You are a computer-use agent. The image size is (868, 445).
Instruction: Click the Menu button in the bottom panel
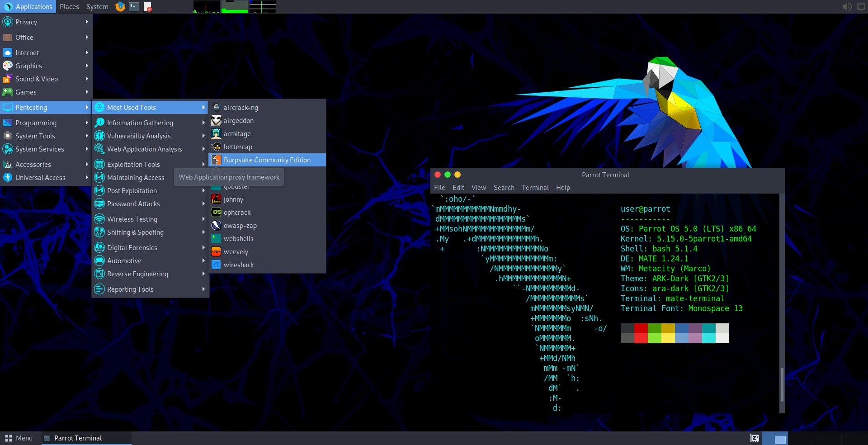click(x=19, y=437)
